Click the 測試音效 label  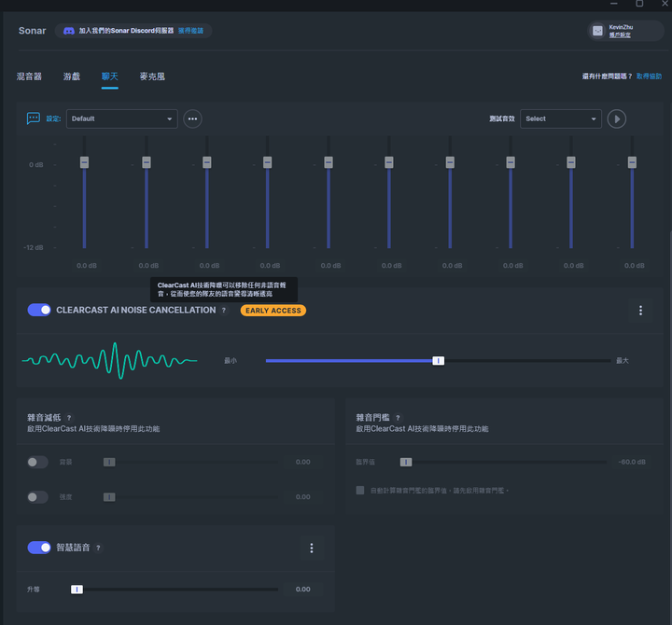(502, 118)
